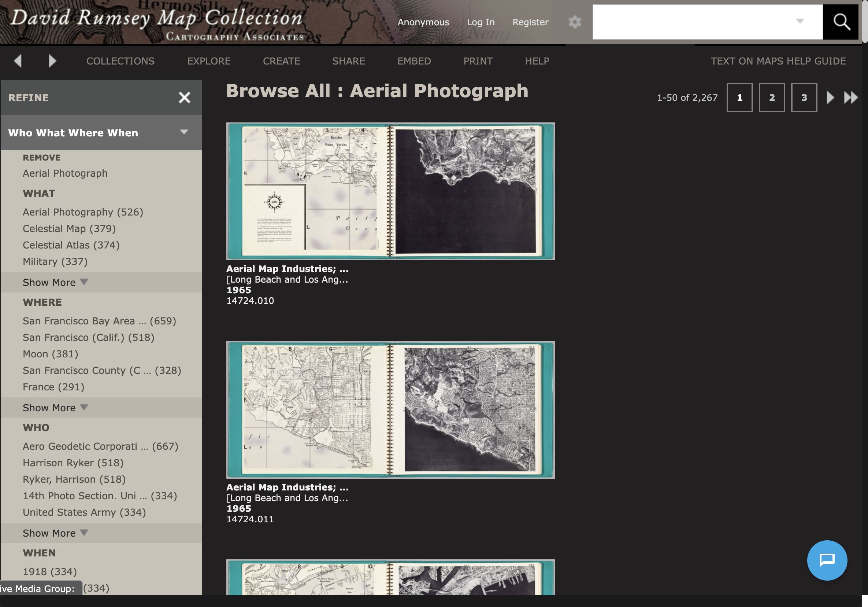Filter by San Francisco (Calif.) (518)
Image resolution: width=868 pixels, height=607 pixels.
tap(89, 337)
